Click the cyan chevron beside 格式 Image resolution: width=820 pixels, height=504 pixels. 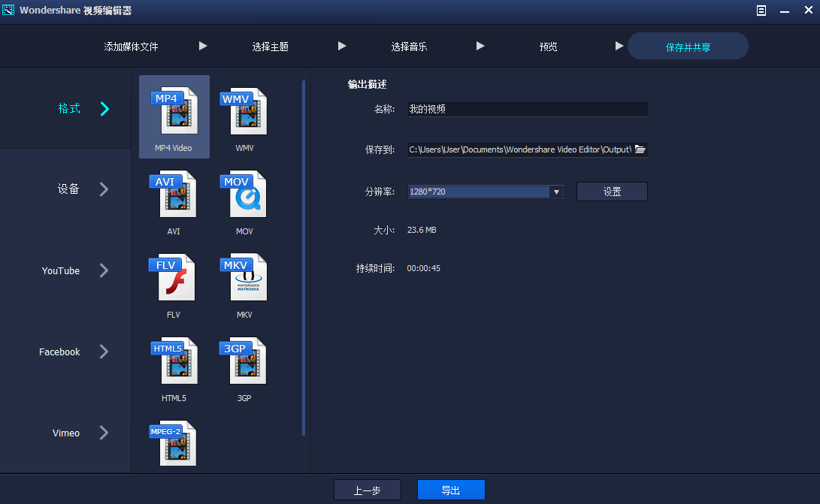click(104, 108)
